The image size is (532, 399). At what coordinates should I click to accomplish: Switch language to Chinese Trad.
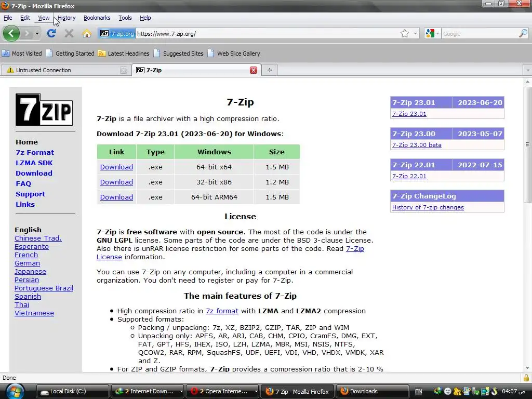(38, 238)
